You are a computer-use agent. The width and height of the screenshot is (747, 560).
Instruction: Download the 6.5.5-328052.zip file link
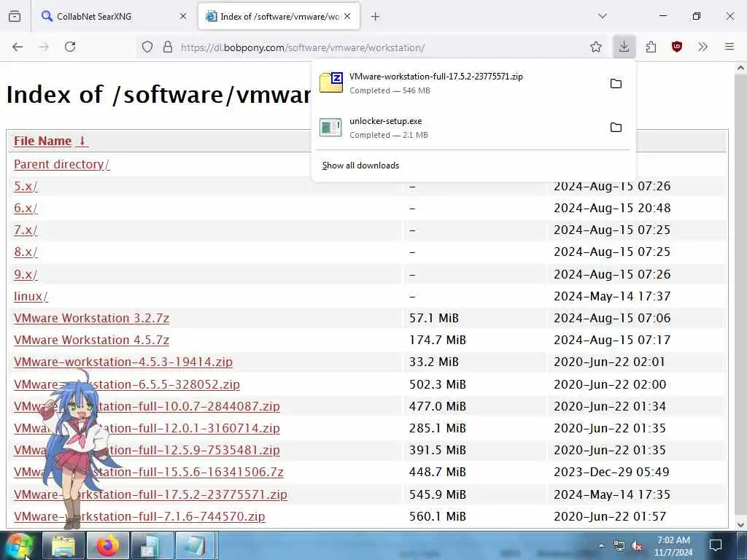[127, 384]
